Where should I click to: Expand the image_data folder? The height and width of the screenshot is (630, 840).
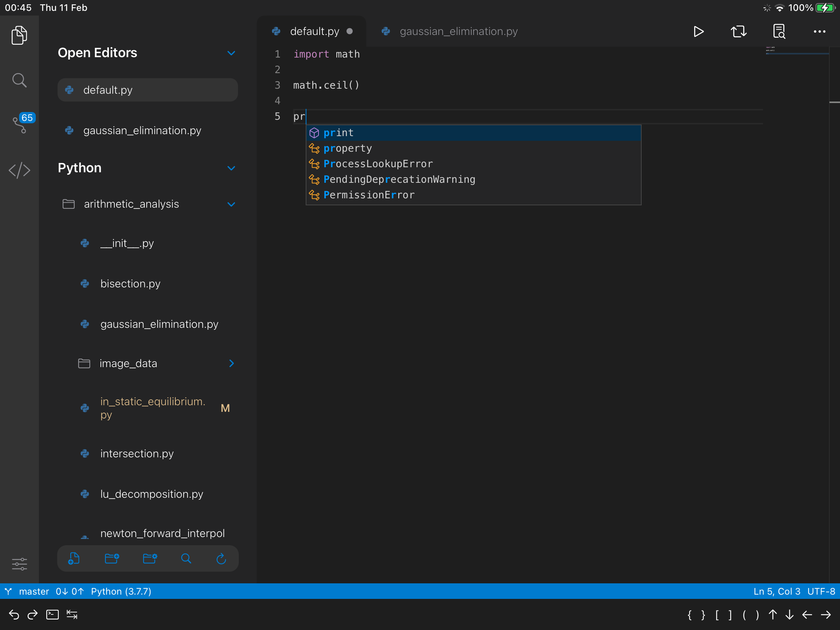coord(232,363)
